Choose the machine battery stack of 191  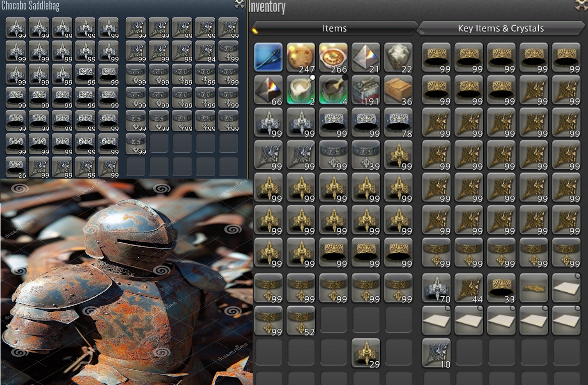pyautogui.click(x=366, y=90)
